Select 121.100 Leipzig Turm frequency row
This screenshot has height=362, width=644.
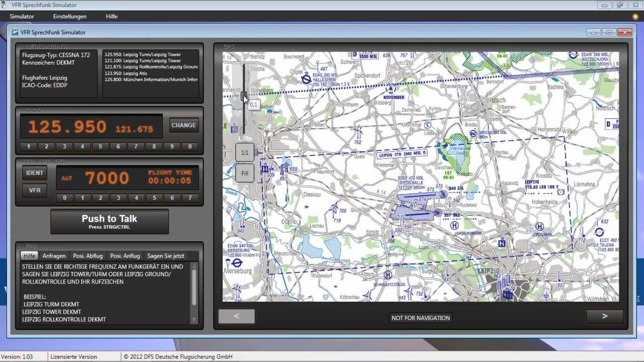coord(143,61)
